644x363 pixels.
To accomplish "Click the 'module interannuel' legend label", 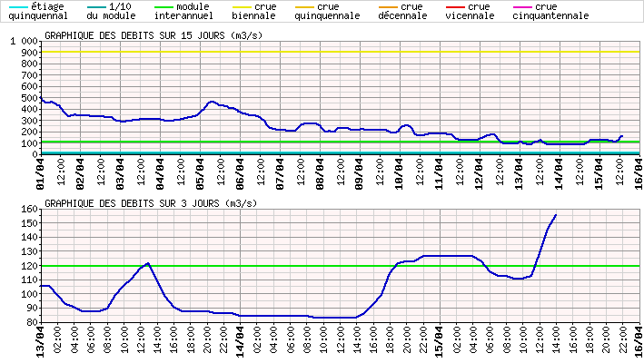I will pyautogui.click(x=183, y=12).
